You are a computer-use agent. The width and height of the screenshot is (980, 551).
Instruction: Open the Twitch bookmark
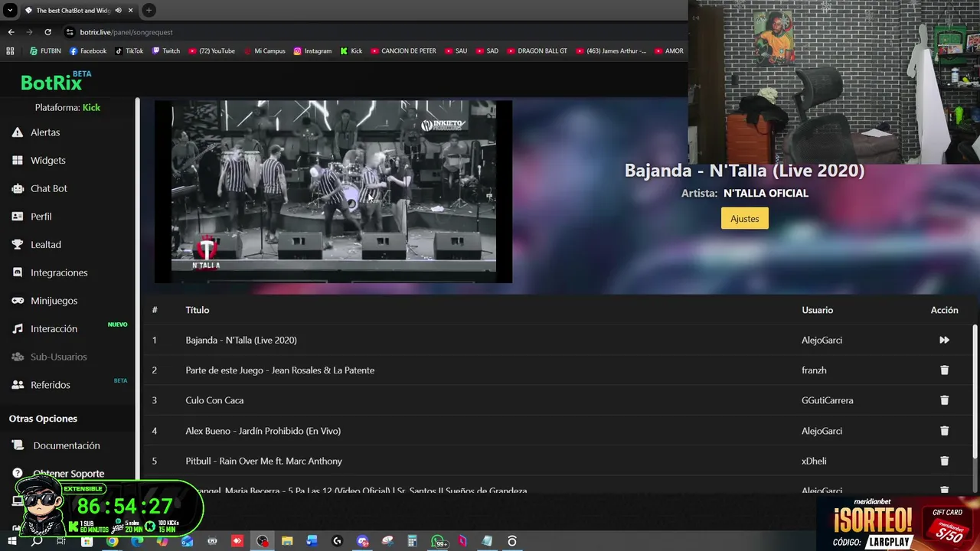166,51
